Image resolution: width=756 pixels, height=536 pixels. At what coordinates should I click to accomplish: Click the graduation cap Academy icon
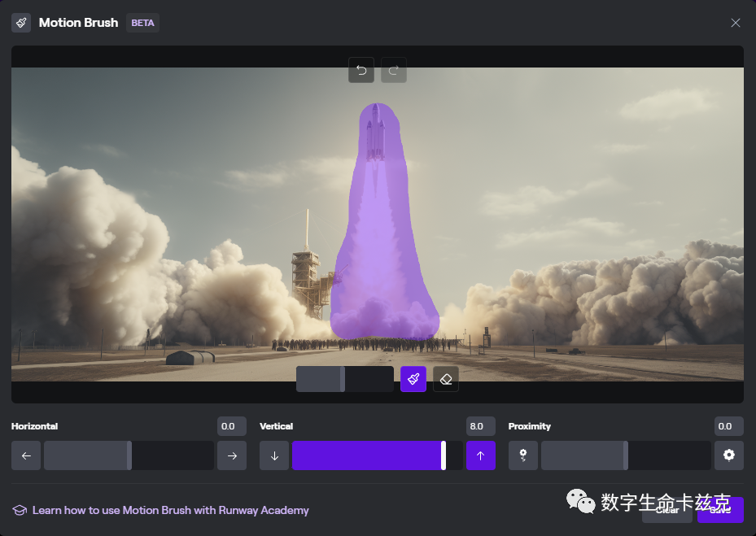click(20, 511)
